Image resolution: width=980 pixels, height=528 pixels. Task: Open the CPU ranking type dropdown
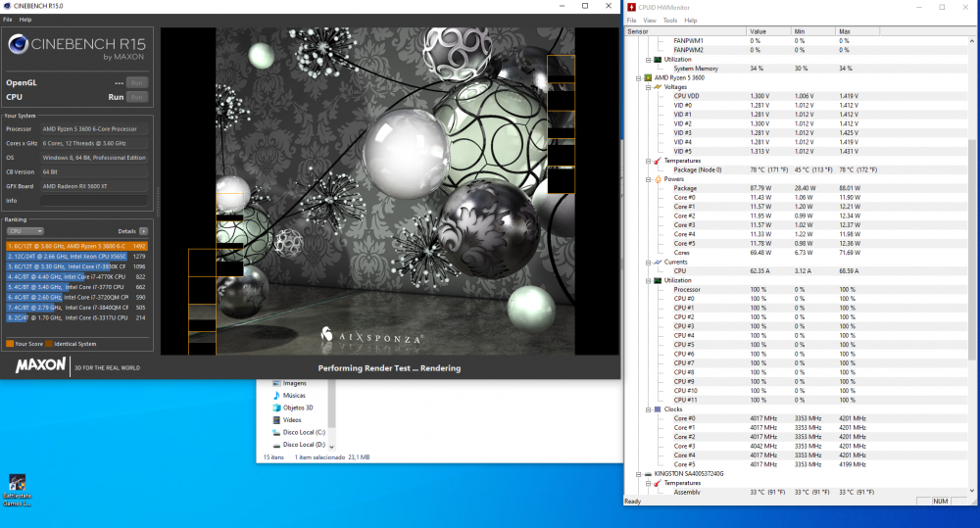(25, 231)
